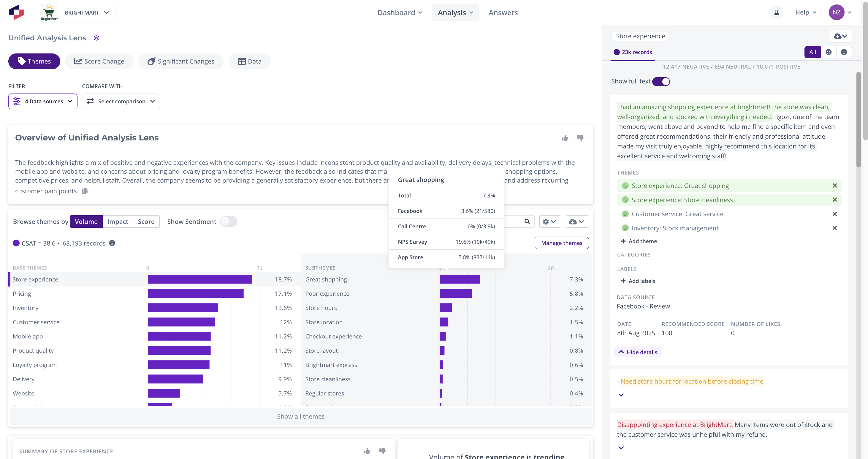Turn off the Show full text switch

[x=661, y=82]
